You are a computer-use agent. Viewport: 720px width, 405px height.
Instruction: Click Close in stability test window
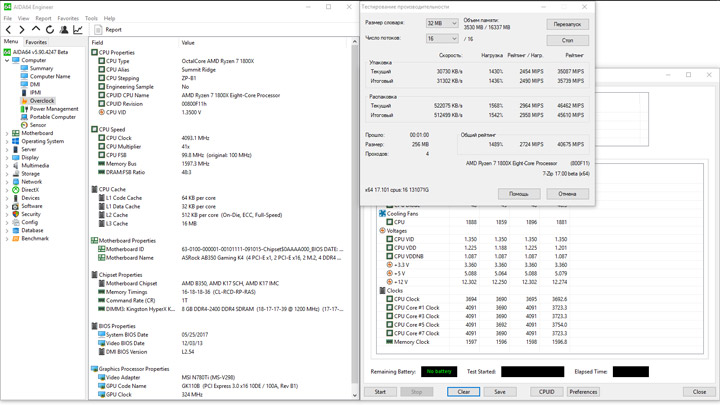(699, 392)
